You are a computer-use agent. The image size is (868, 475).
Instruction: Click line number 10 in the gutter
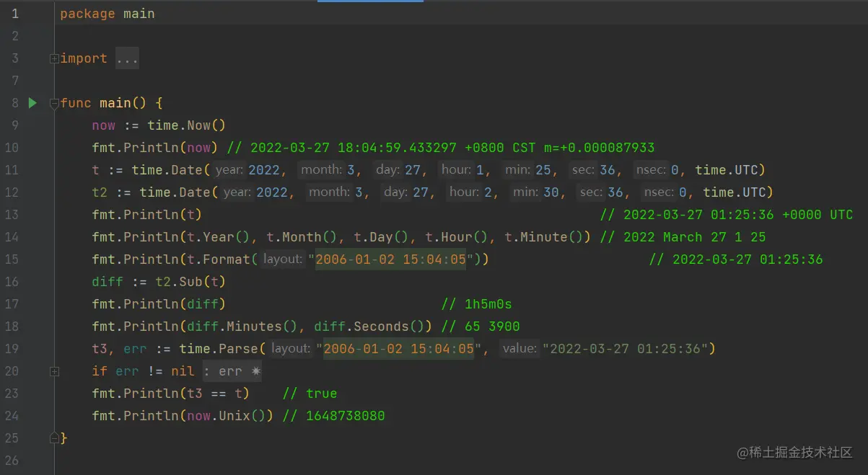12,148
